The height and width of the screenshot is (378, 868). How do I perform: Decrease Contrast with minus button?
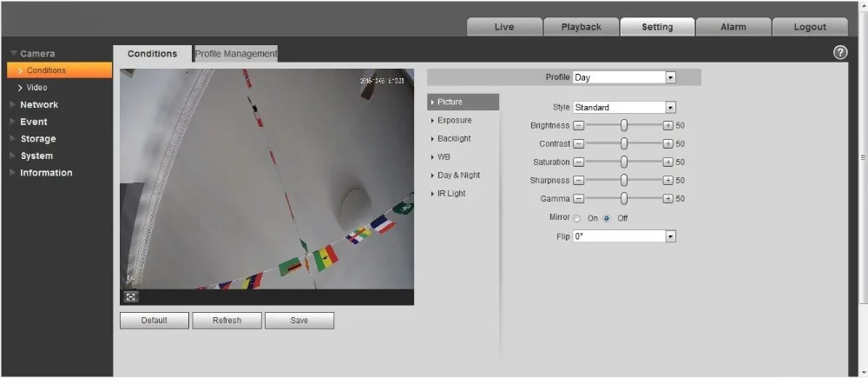tap(578, 144)
